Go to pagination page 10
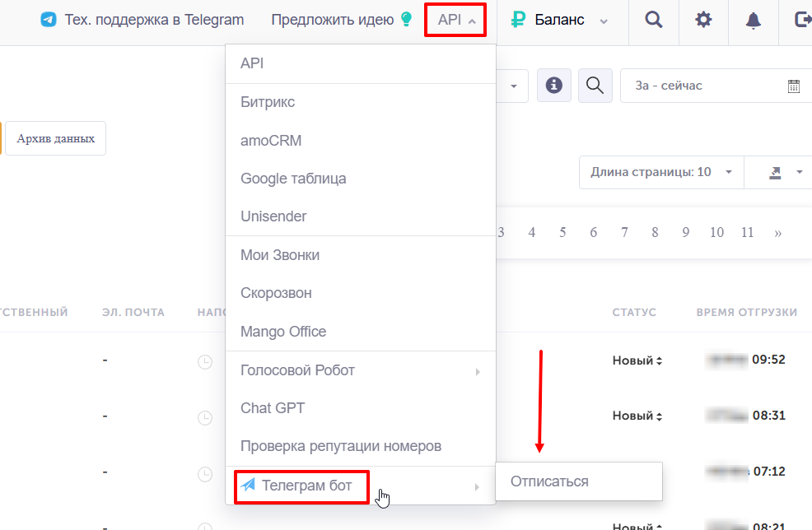The height and width of the screenshot is (530, 812). coord(716,232)
